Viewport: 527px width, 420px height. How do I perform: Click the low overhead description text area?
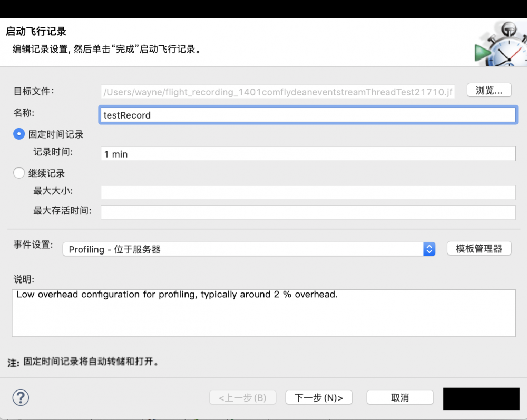(x=263, y=311)
